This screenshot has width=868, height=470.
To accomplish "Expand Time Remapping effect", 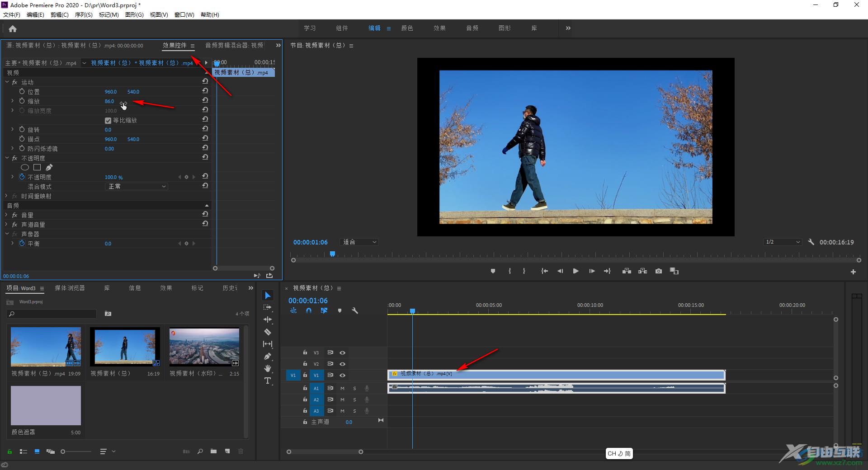I will point(7,196).
